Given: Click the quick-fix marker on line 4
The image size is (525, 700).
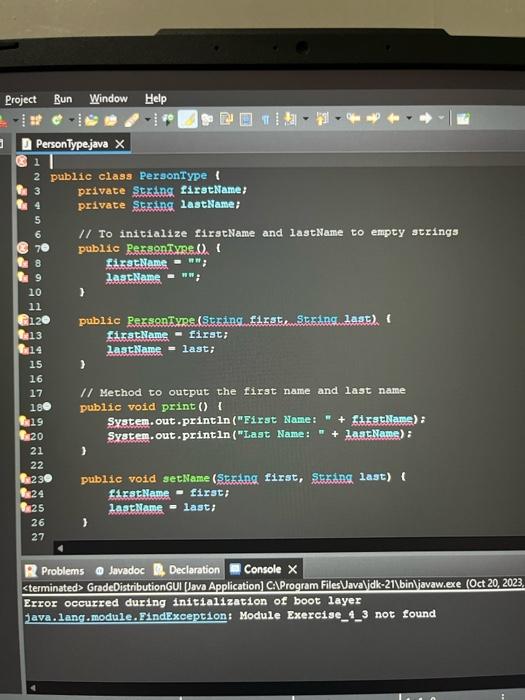Looking at the screenshot, I should pyautogui.click(x=22, y=205).
